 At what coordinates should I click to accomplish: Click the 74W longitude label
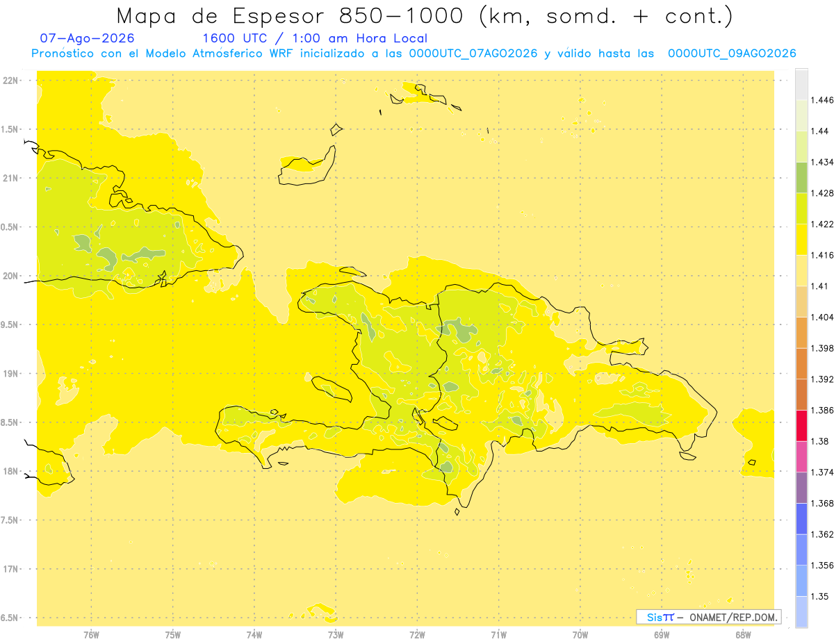coord(254,635)
